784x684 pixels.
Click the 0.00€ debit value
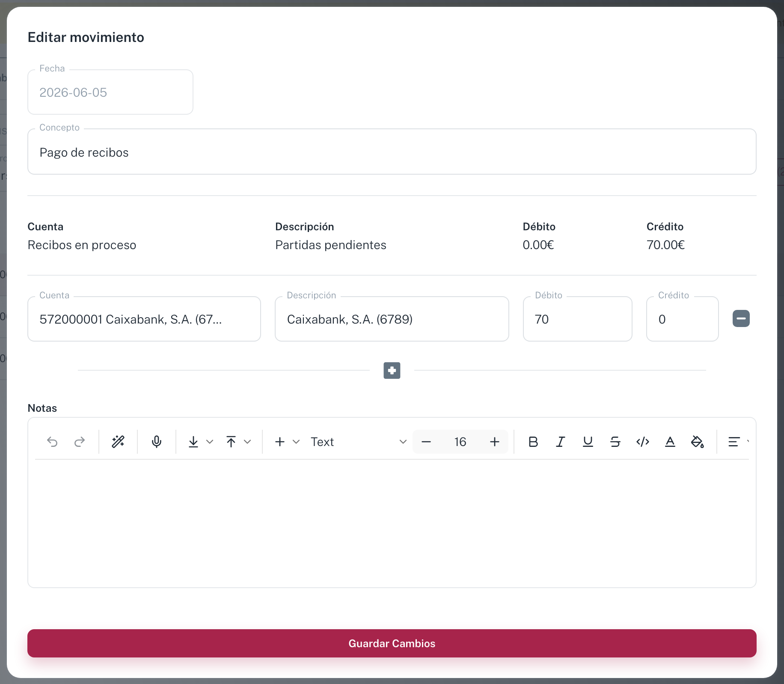[538, 245]
